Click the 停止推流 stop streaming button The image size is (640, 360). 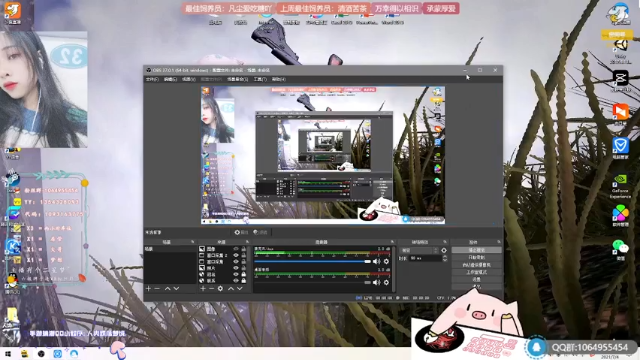476,250
